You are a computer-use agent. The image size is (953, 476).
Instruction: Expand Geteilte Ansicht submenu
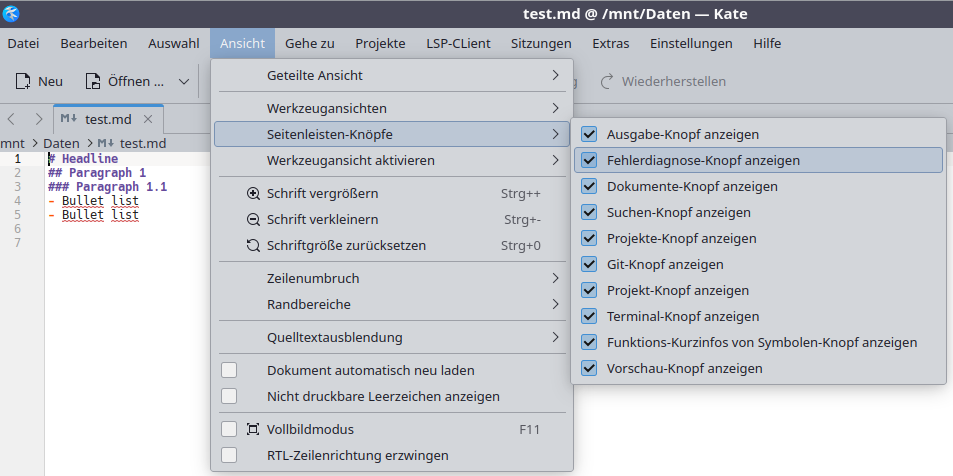392,75
